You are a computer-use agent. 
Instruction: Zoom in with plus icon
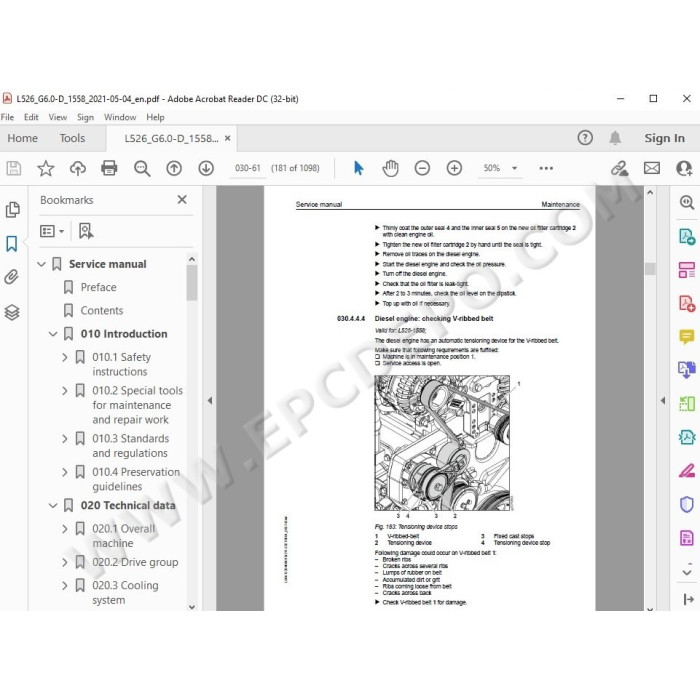(x=454, y=168)
